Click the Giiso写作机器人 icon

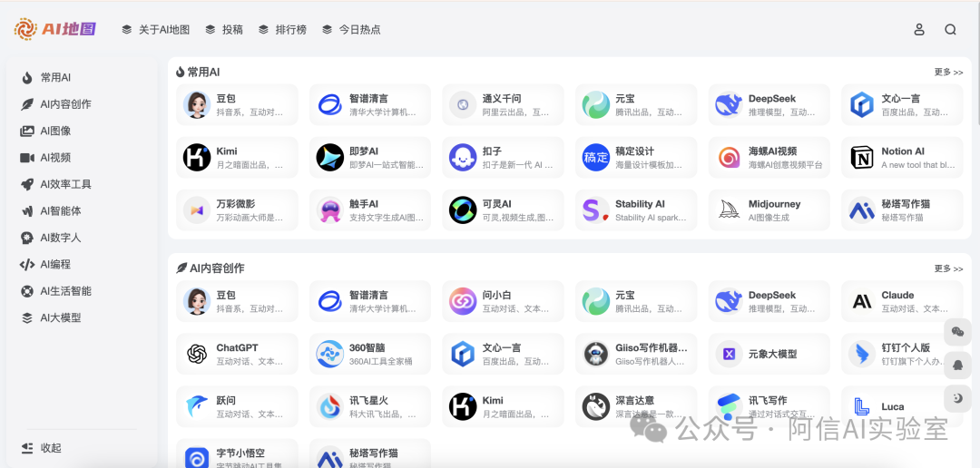tap(595, 354)
